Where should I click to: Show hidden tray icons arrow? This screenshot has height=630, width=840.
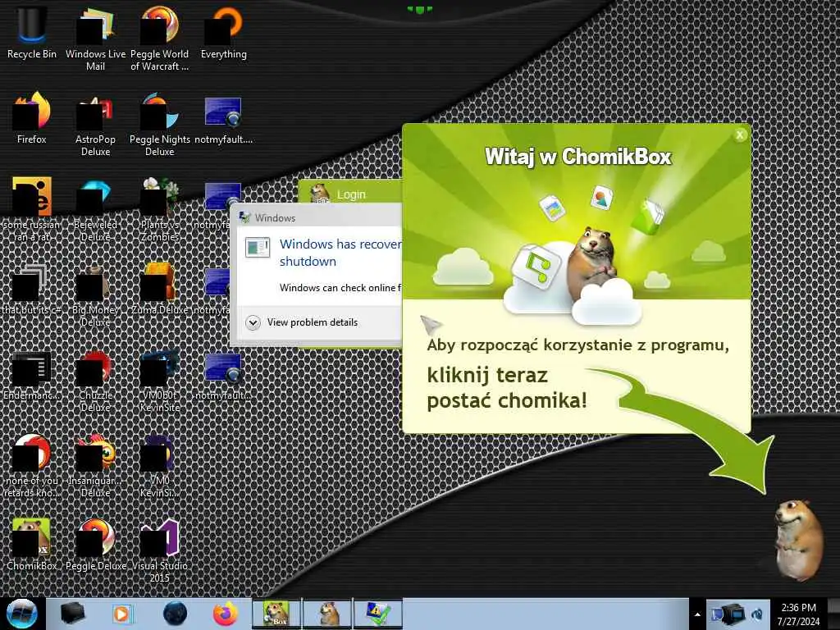pos(697,614)
